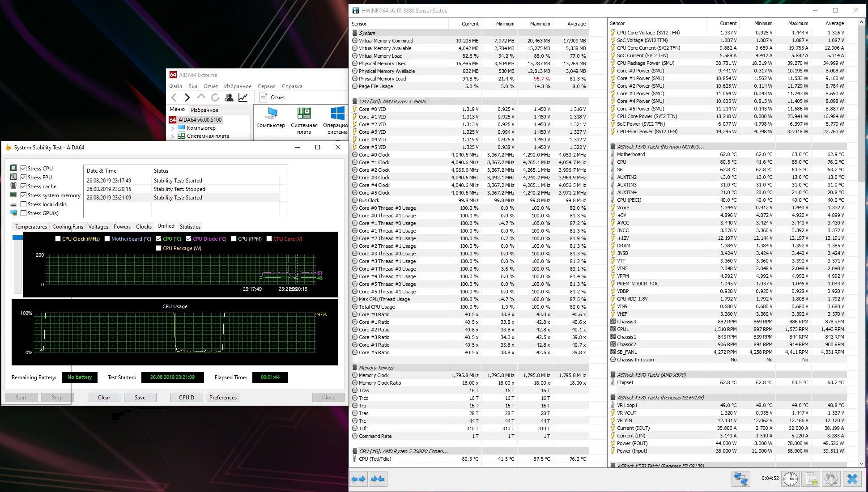
Task: Switch to the Statistics tab
Action: point(190,227)
